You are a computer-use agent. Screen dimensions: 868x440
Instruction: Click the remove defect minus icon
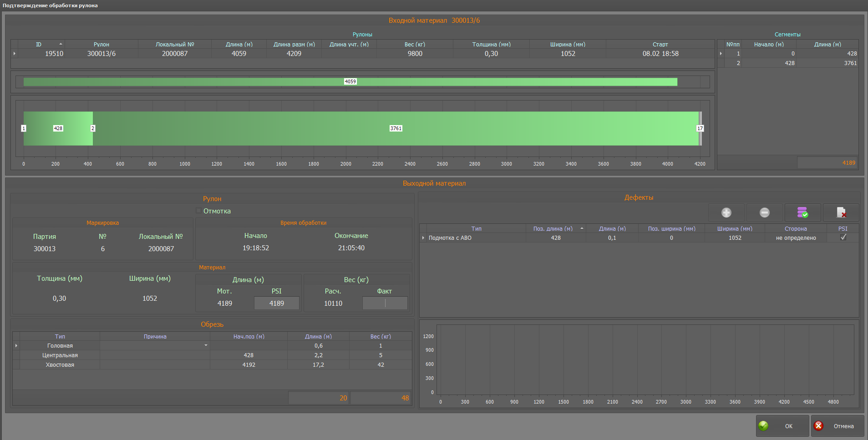click(764, 212)
